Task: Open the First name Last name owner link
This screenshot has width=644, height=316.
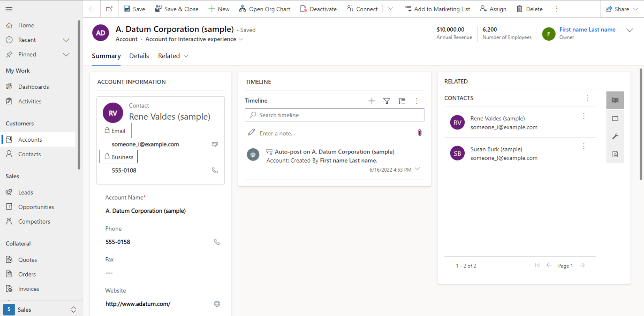Action: [587, 30]
